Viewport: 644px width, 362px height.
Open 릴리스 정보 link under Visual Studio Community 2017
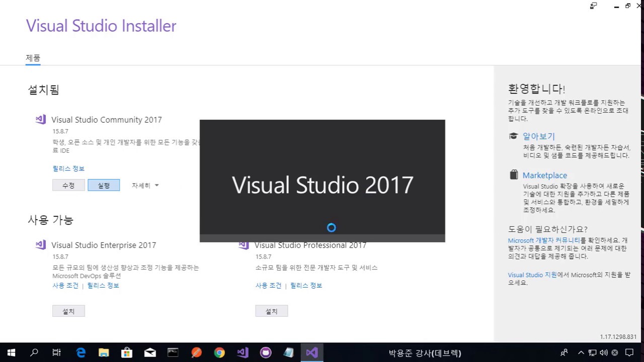pos(68,168)
